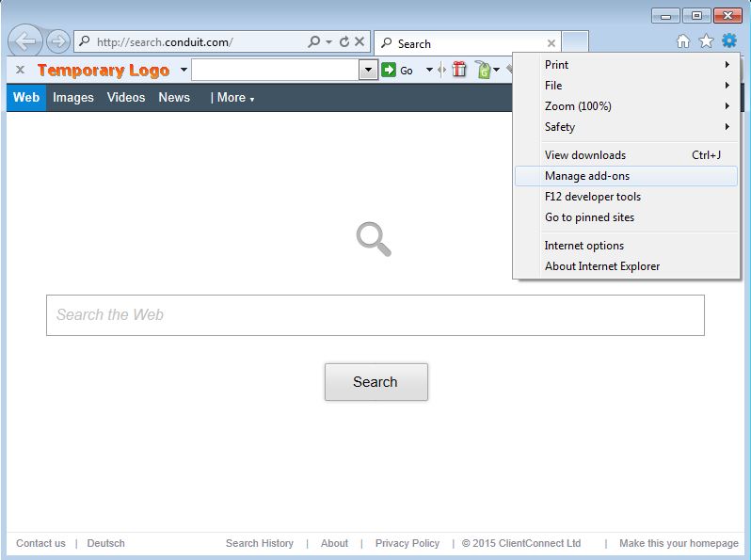751x560 pixels.
Task: Switch to the News search tab
Action: coord(174,98)
